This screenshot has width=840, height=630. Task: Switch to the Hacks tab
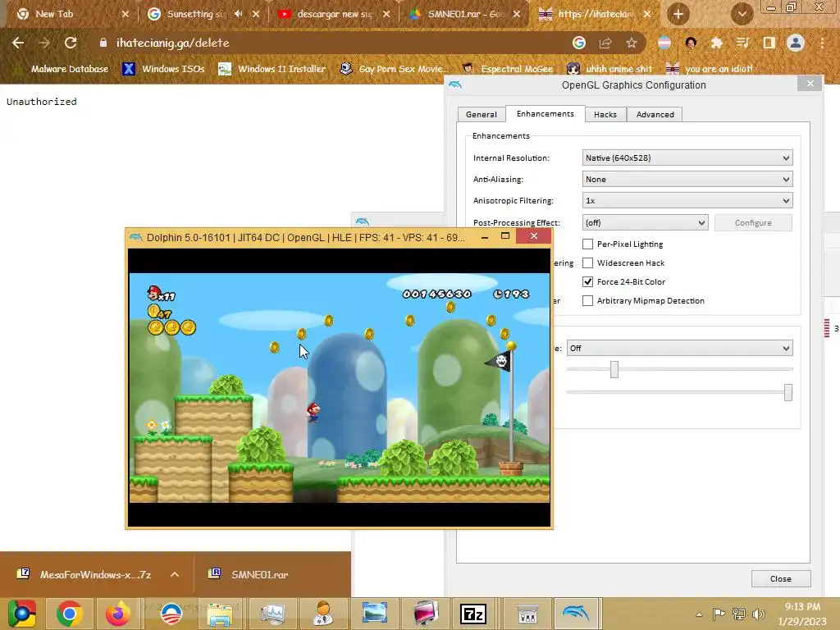605,115
